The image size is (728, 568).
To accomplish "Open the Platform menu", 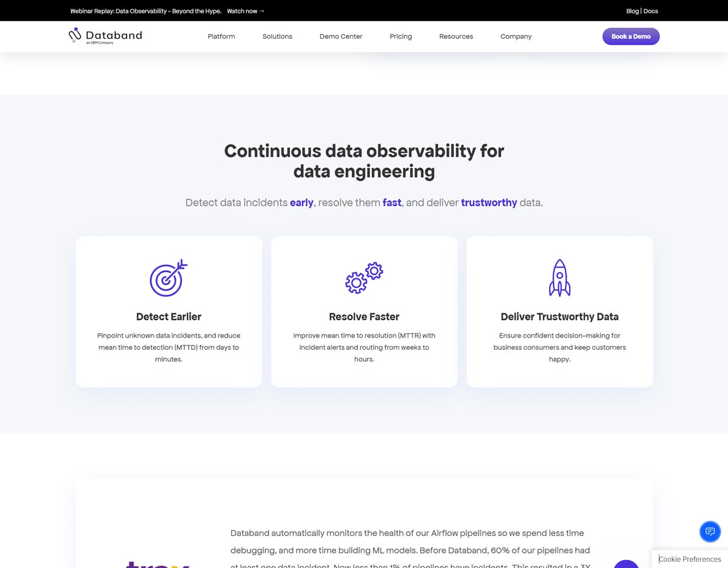I will tap(221, 36).
